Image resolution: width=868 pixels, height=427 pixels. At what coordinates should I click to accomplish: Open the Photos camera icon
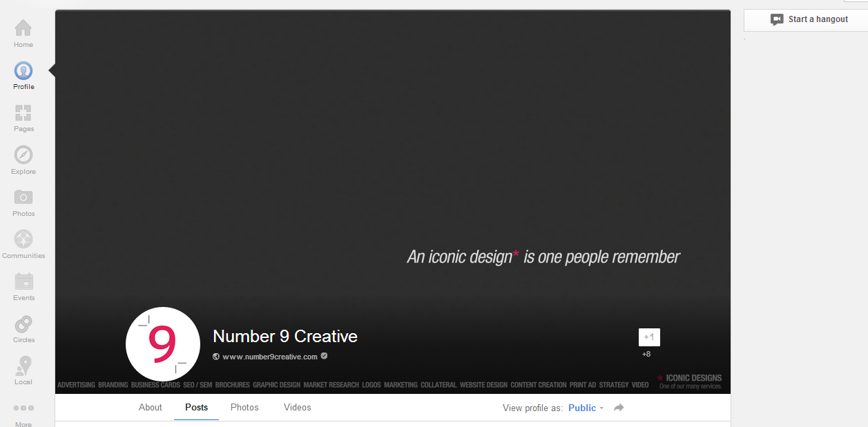23,197
